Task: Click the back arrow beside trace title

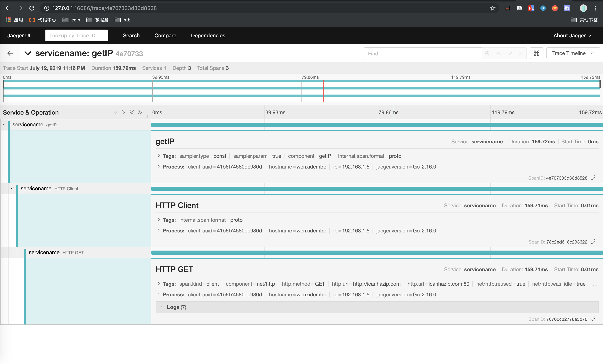Action: click(x=10, y=53)
